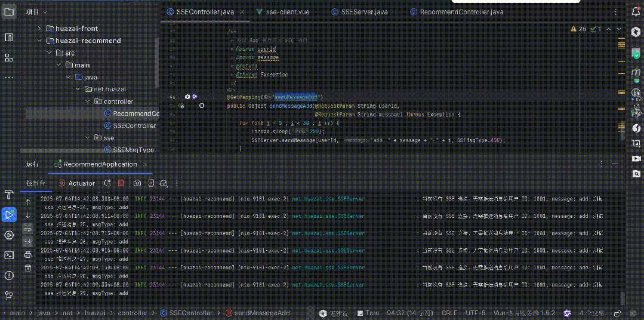Open the AI assistant hexagon icon in right sidebar
Screen dimensions: 644x320
tap(636, 32)
